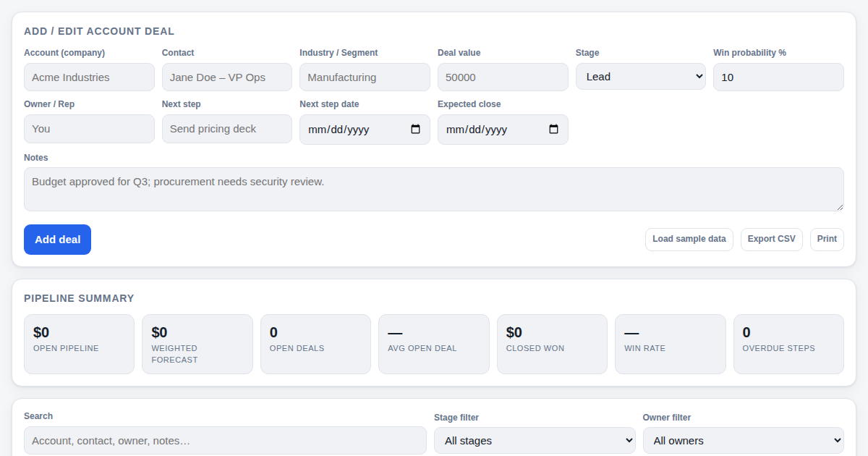Click the Weighted Forecast summary card
This screenshot has height=456, width=868.
point(197,344)
